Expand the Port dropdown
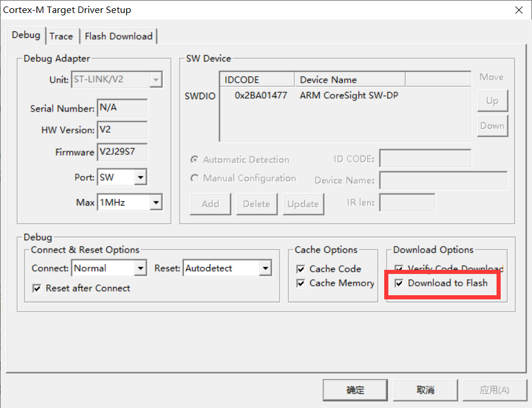 tap(140, 177)
